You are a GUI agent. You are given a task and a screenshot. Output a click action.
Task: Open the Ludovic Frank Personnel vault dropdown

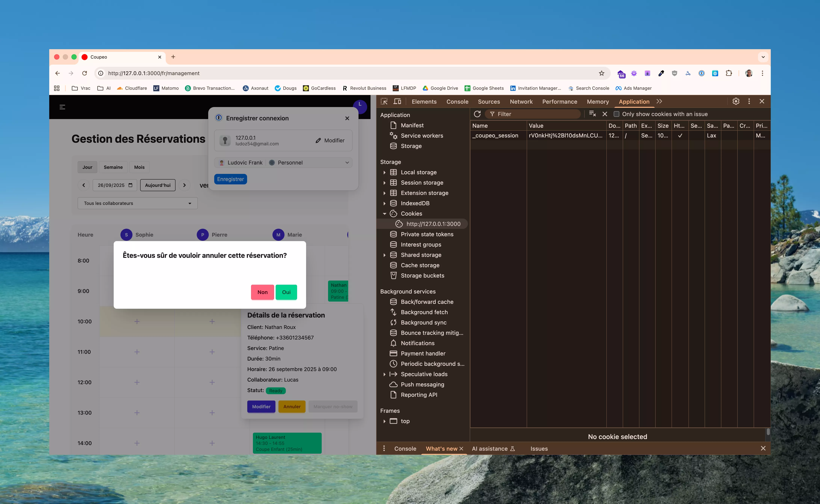click(x=283, y=162)
